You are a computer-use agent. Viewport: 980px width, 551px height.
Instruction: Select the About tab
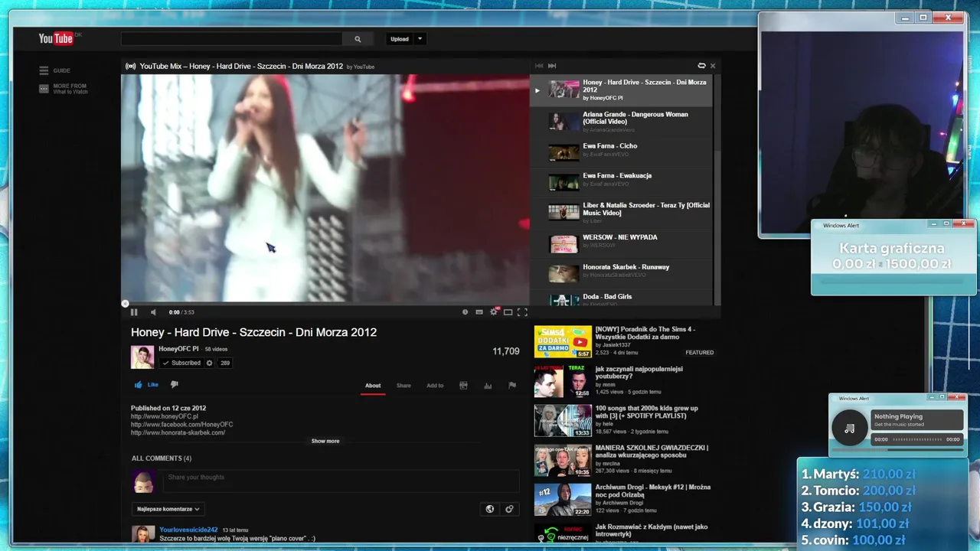pyautogui.click(x=373, y=386)
